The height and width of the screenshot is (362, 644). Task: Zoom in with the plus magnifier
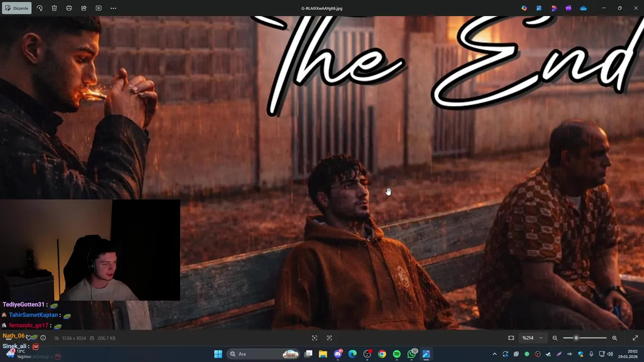tap(614, 338)
